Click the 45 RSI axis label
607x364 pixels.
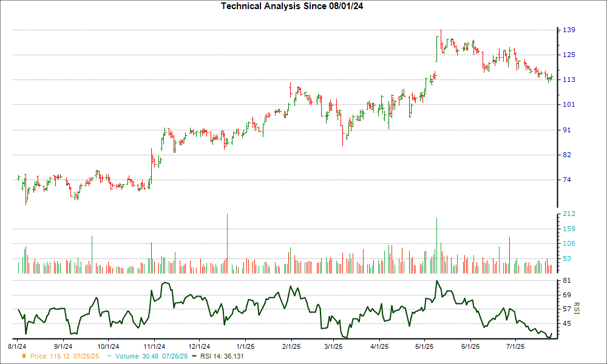pos(567,323)
